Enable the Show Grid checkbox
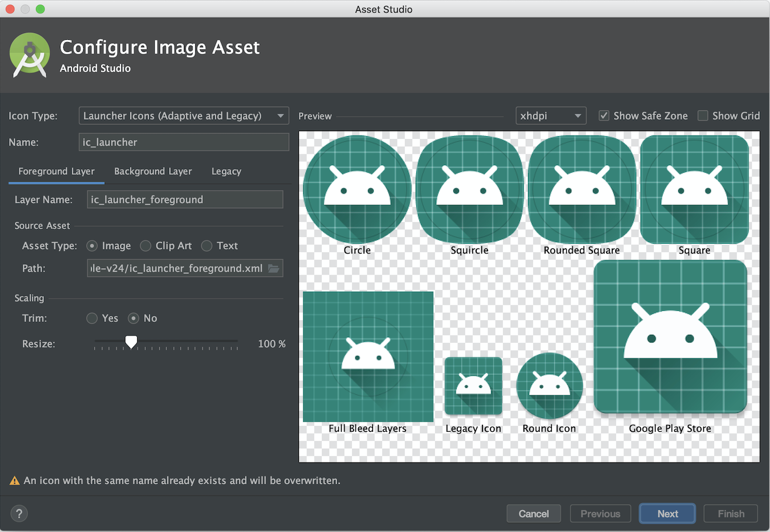This screenshot has height=532, width=770. coord(703,116)
